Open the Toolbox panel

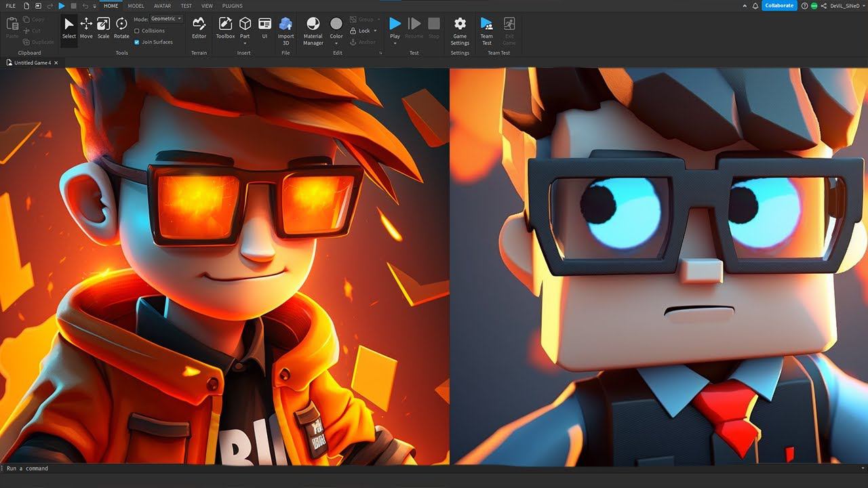point(225,28)
